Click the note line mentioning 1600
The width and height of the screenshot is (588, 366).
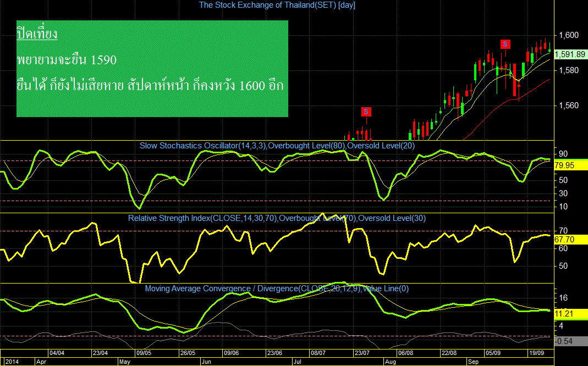tap(150, 86)
